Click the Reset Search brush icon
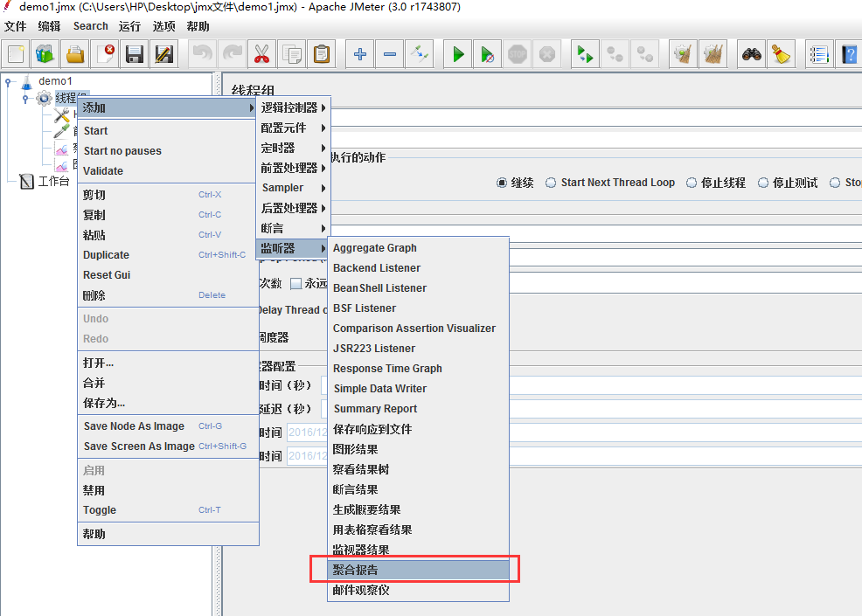The height and width of the screenshot is (616, 862). click(x=782, y=54)
